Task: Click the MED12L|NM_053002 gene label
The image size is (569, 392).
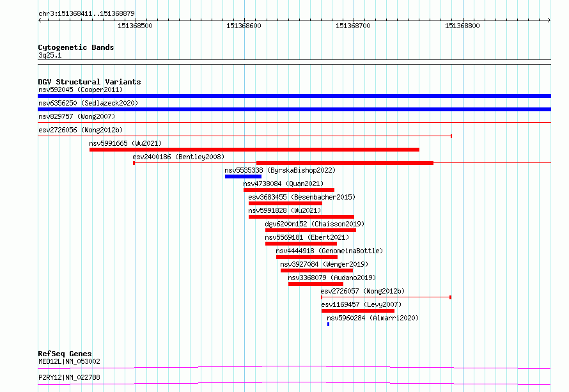Action: tap(69, 361)
